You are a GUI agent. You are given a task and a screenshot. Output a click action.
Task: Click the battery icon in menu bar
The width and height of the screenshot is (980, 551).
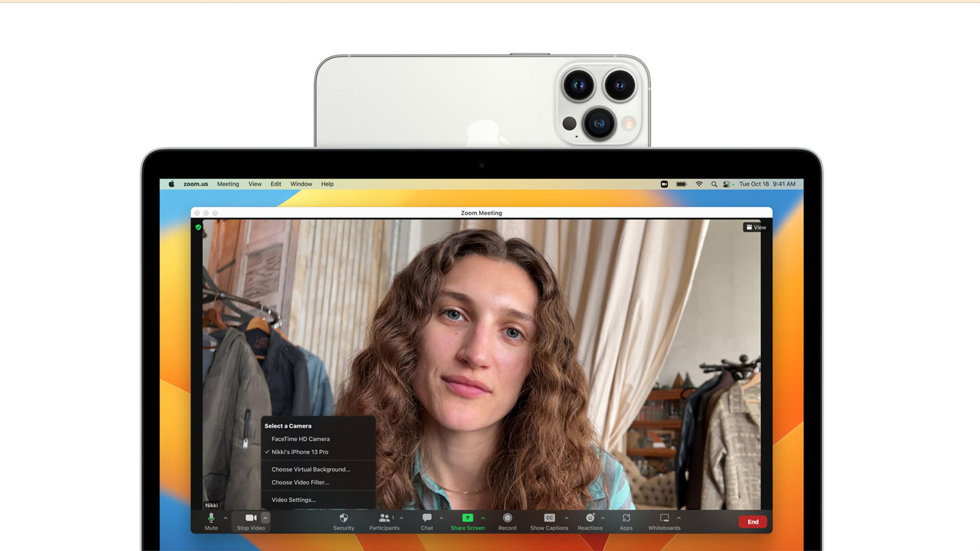coord(682,184)
